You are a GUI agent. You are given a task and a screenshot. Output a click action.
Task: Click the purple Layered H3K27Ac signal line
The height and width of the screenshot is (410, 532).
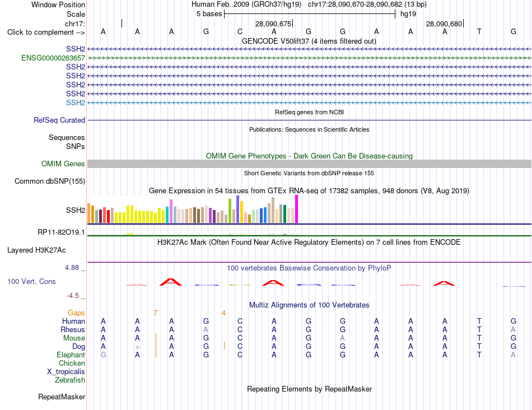[309, 262]
